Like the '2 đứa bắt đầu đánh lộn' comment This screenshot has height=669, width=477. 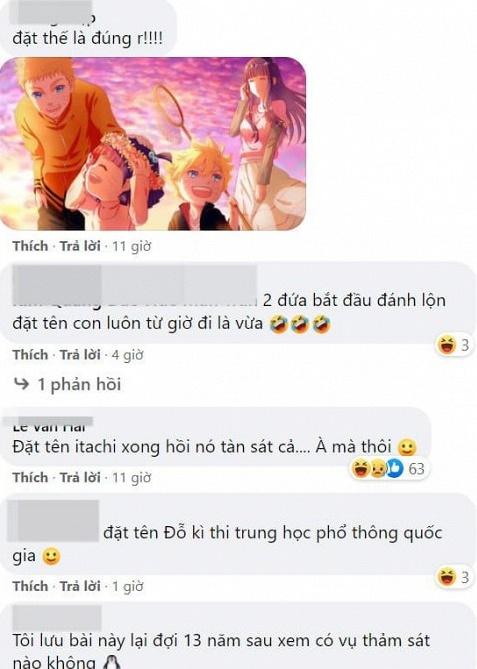tap(30, 355)
